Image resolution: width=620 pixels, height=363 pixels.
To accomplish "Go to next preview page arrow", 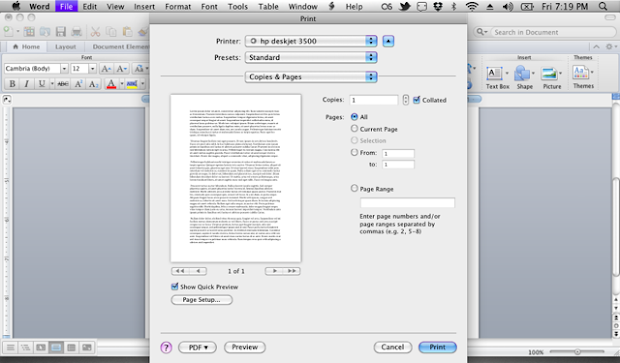I will coord(274,271).
